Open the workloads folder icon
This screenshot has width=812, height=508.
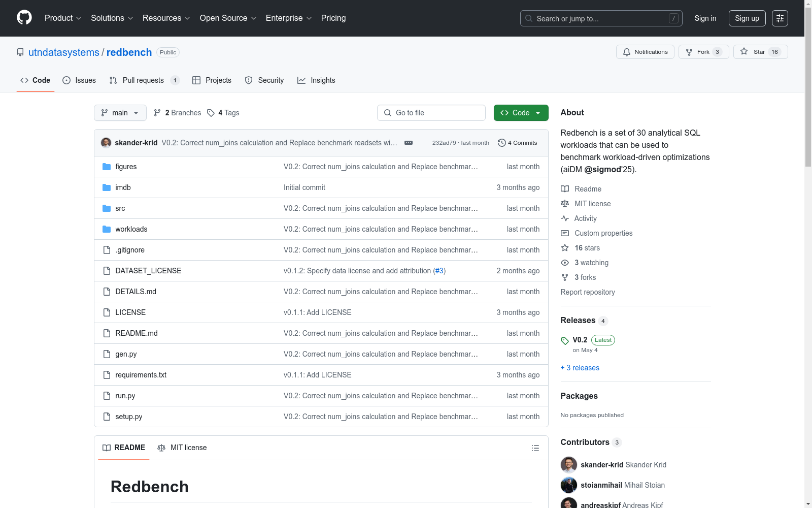click(107, 229)
